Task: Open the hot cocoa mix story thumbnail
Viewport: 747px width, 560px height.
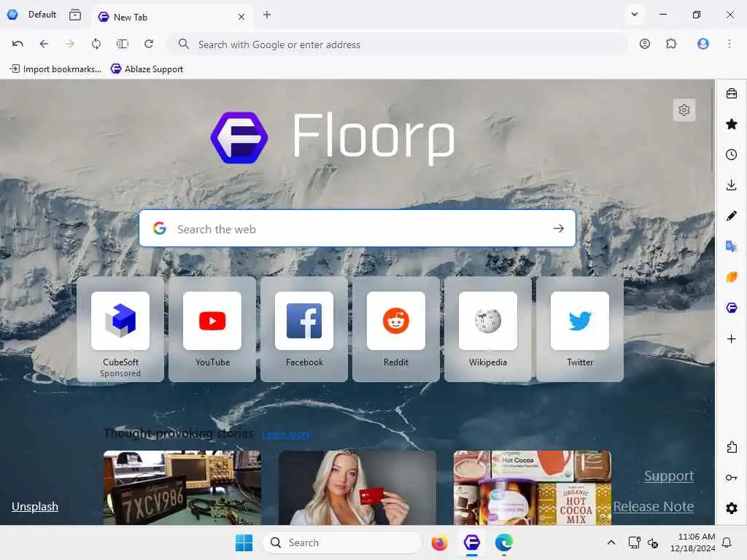Action: [x=532, y=488]
